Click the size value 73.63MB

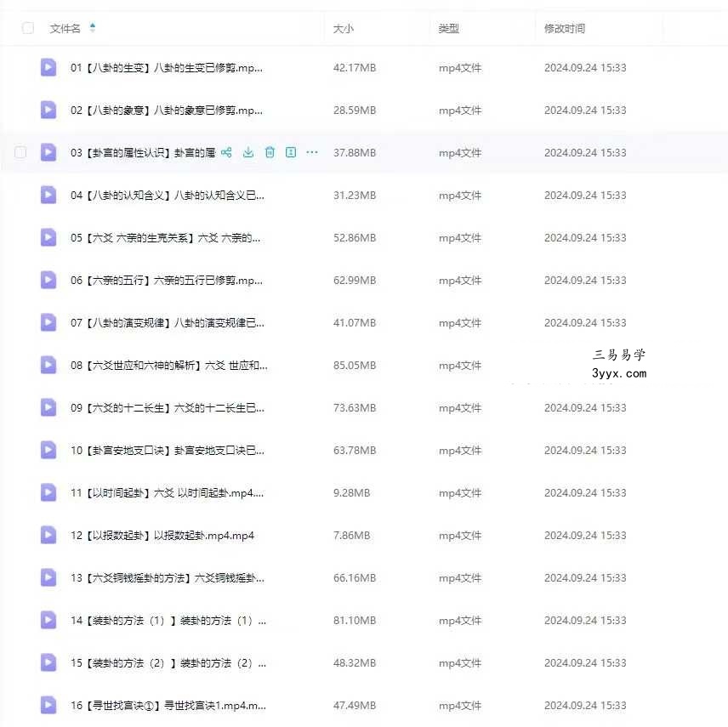tap(355, 408)
